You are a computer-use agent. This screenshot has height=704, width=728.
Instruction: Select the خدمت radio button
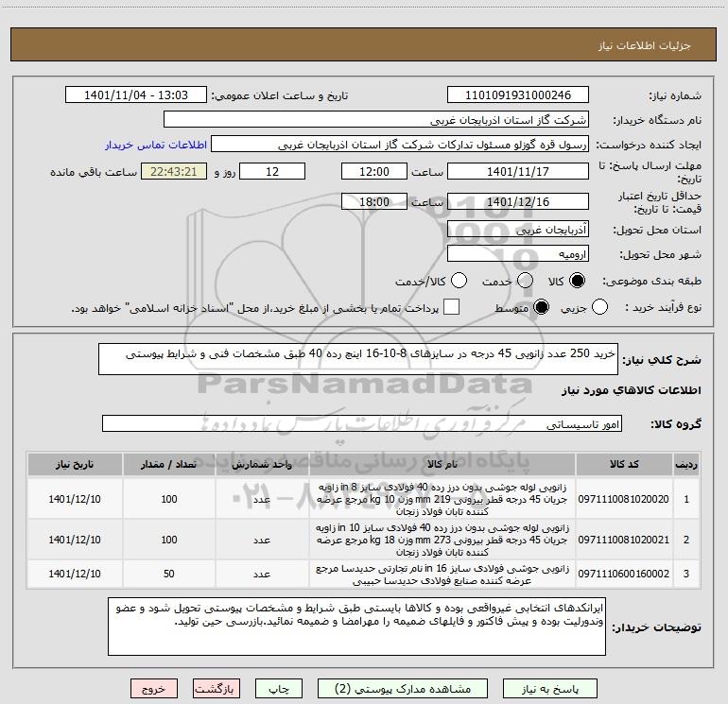click(525, 281)
